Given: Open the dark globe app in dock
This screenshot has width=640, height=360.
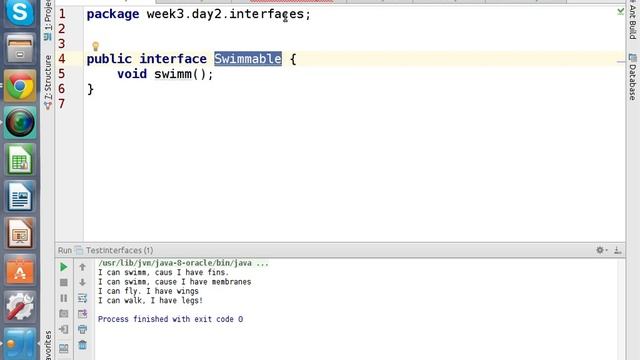Looking at the screenshot, I should click(x=20, y=123).
